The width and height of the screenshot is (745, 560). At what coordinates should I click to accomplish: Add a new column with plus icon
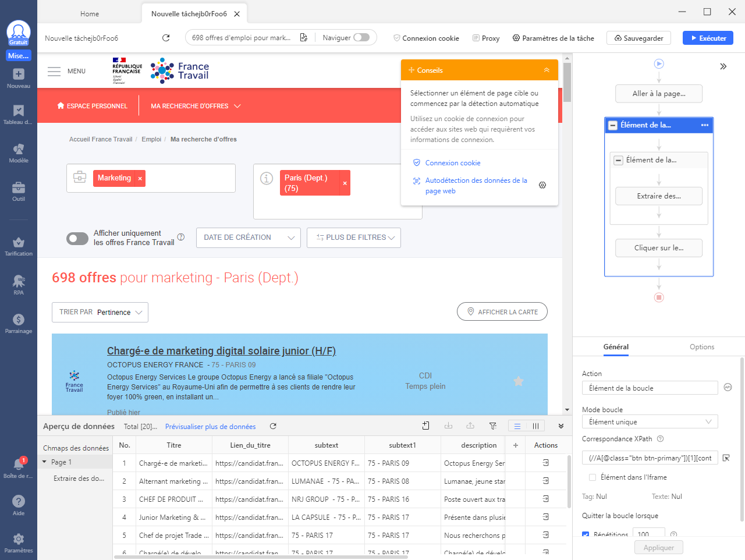click(x=516, y=445)
